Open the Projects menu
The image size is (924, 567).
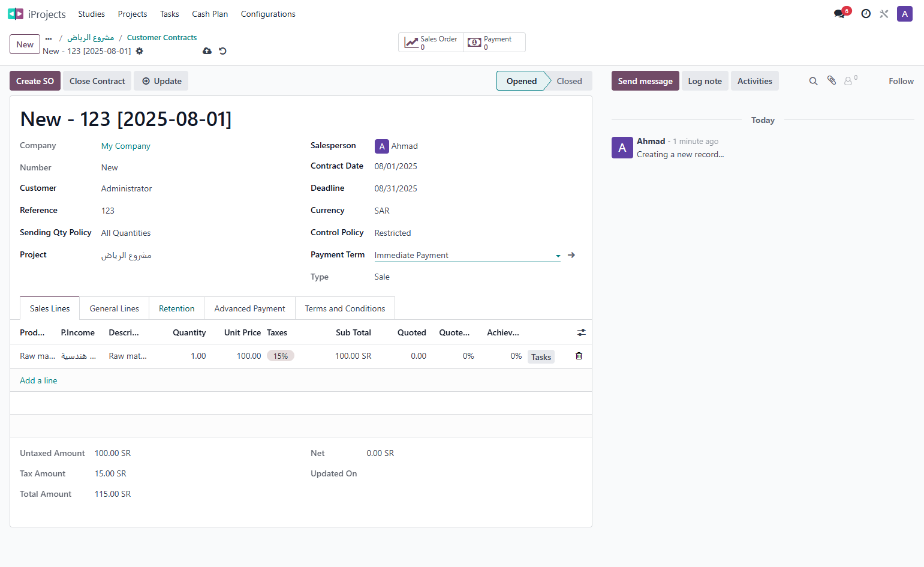point(133,14)
